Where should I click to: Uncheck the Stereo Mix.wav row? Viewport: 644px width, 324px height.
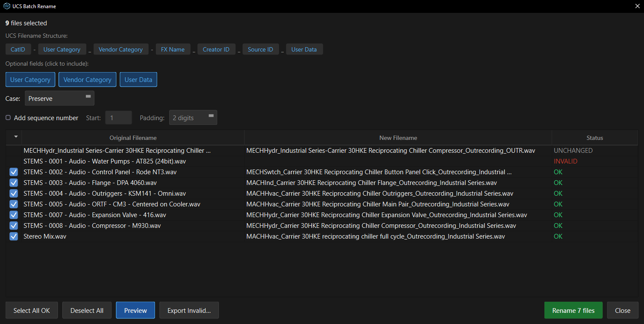tap(14, 236)
